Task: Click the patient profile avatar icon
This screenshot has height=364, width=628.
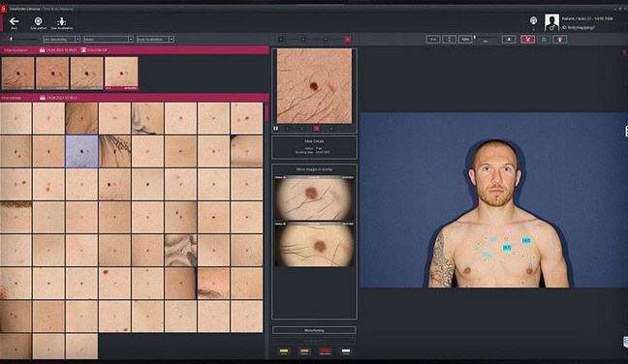Action: (551, 22)
